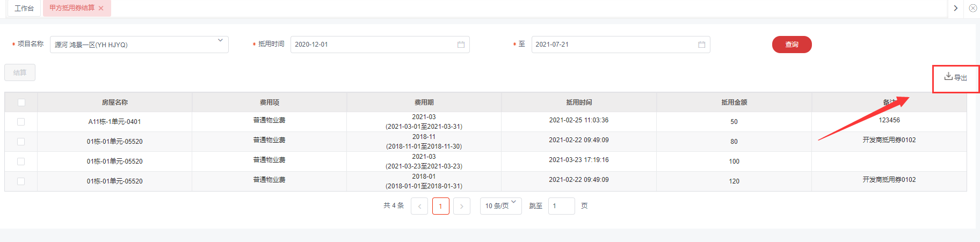
Task: Click the 结算 settle button
Action: [x=20, y=72]
